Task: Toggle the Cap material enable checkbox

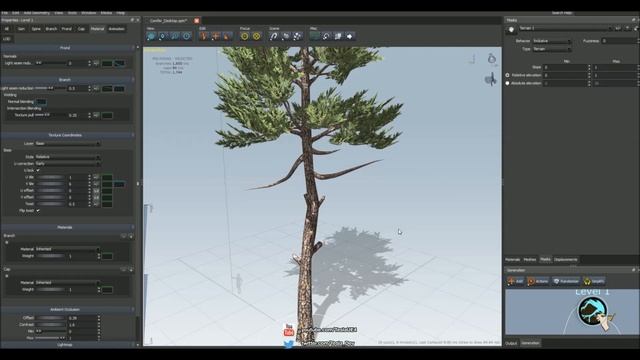Action: [7, 276]
